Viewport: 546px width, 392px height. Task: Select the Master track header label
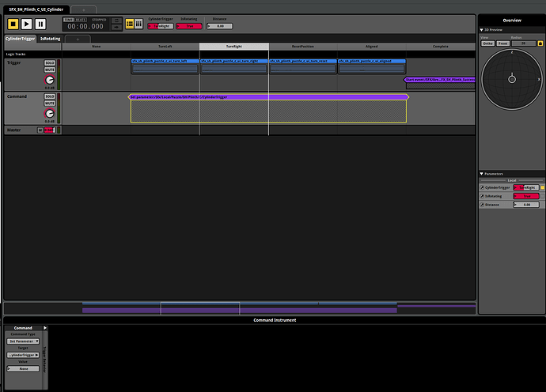pyautogui.click(x=14, y=130)
